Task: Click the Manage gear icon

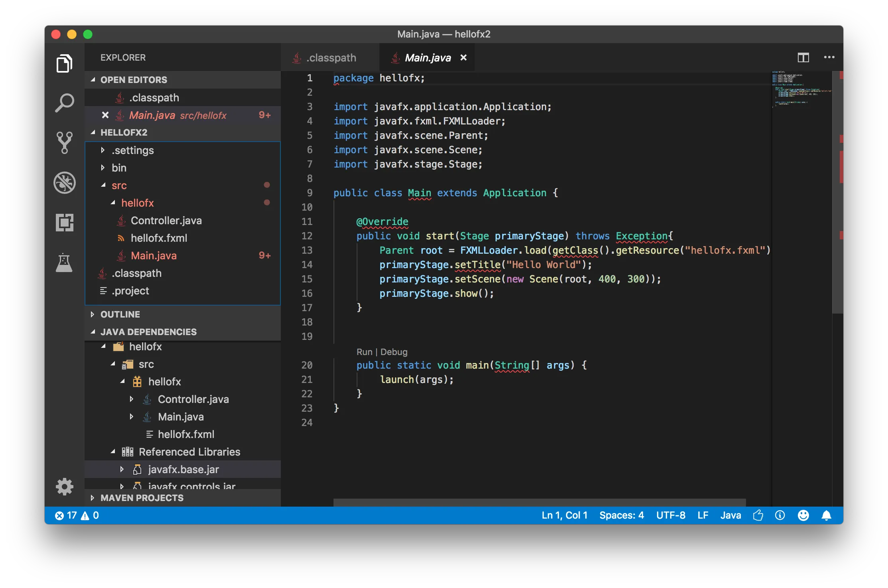Action: pyautogui.click(x=64, y=487)
